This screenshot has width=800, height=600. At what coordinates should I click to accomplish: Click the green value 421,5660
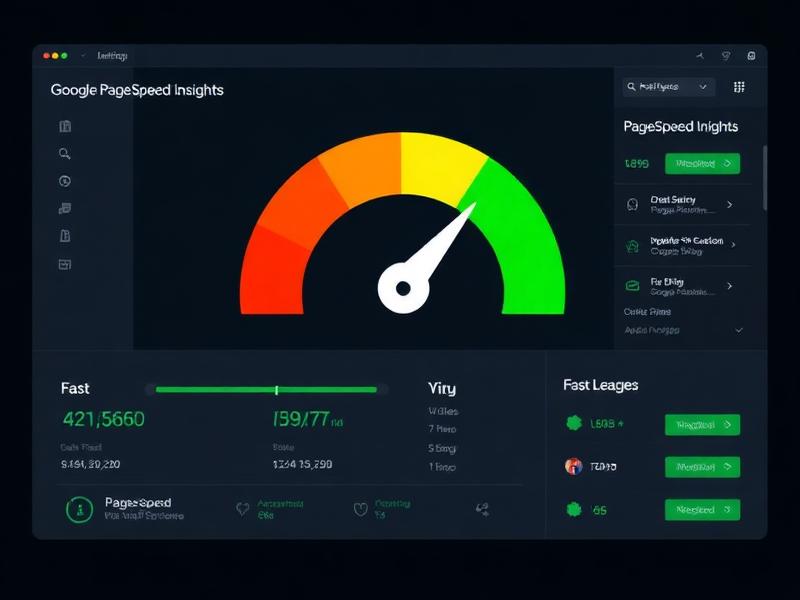click(x=104, y=419)
